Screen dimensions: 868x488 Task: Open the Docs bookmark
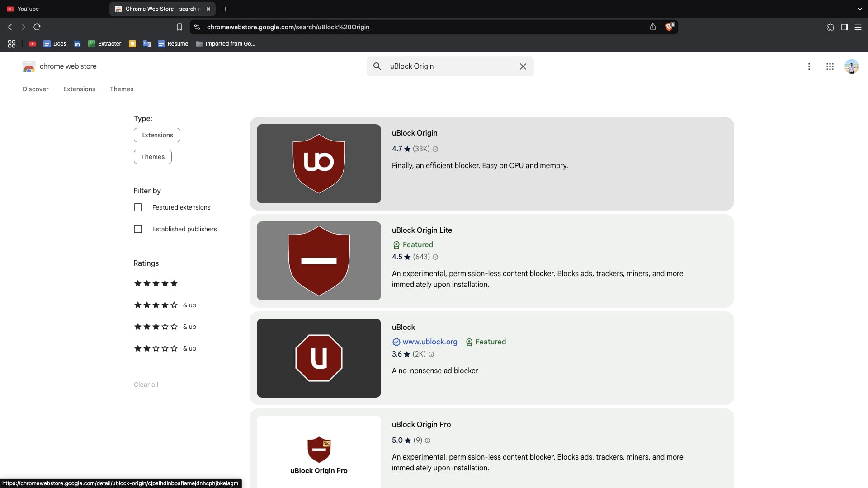point(55,44)
